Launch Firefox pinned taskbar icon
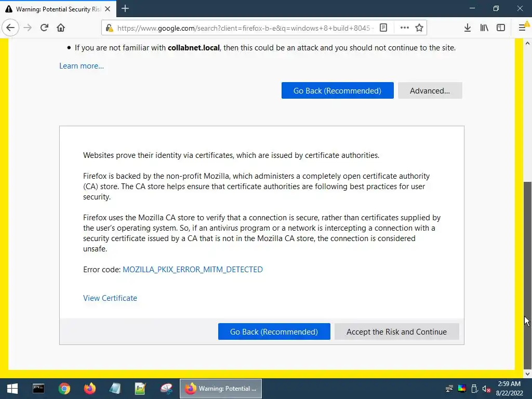The image size is (532, 399). 89,389
